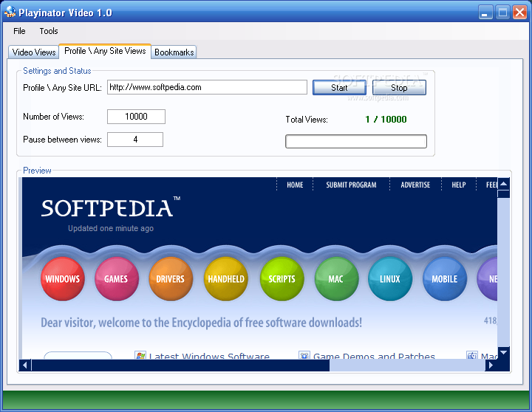Click the preview scroll up arrow

coord(503,184)
